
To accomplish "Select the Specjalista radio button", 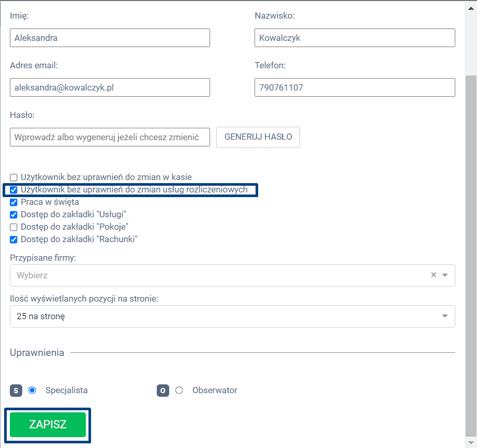I will click(32, 391).
